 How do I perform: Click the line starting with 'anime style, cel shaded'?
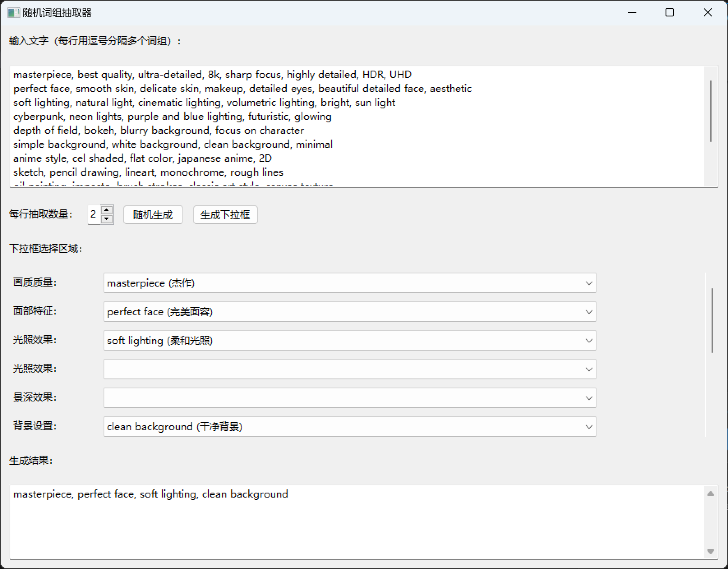(x=143, y=158)
